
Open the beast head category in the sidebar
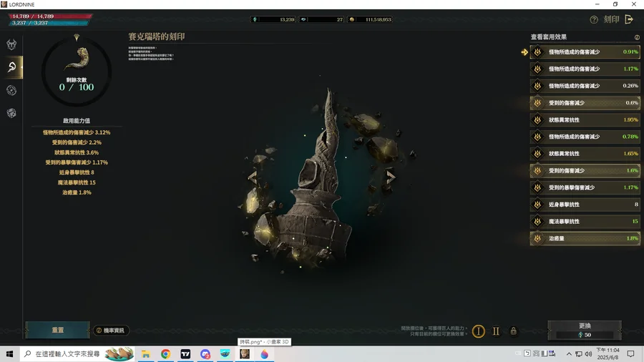pyautogui.click(x=11, y=44)
